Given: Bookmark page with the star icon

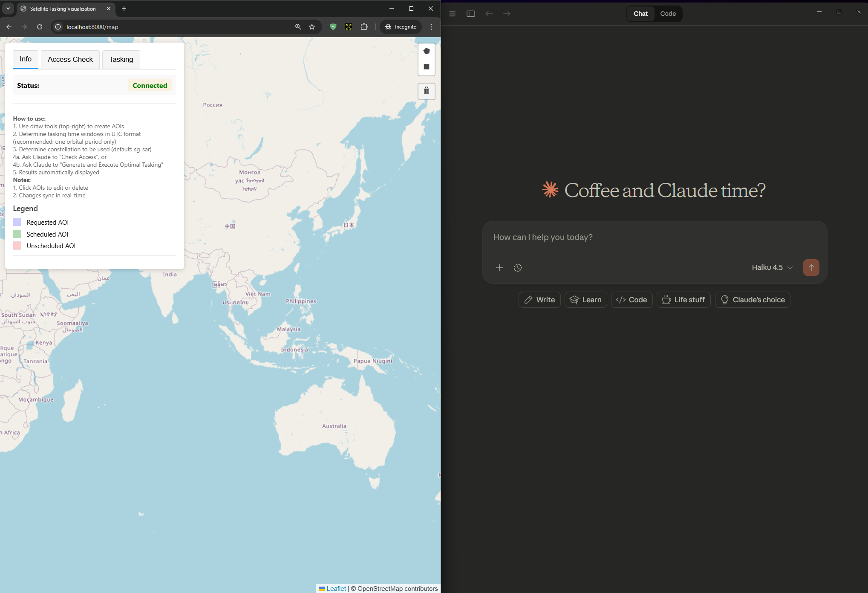Looking at the screenshot, I should pyautogui.click(x=312, y=27).
